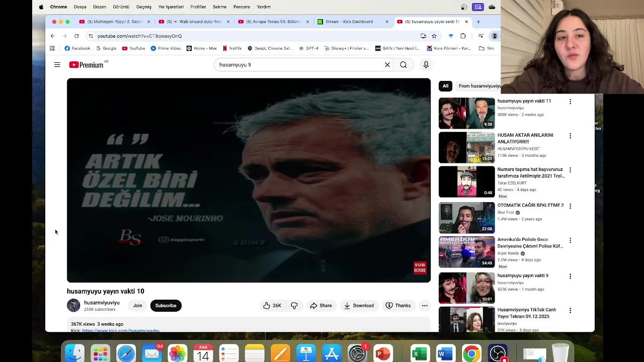
Task: Switch to Avrupa Yakası 59. Bölüm tab
Action: point(272,22)
